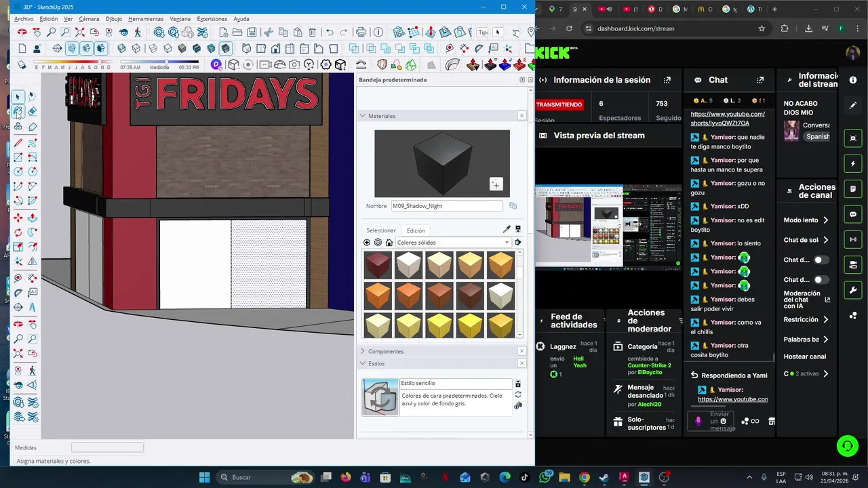This screenshot has height=488, width=868.
Task: Select the Eraser tool in left toolbar
Action: 32,111
